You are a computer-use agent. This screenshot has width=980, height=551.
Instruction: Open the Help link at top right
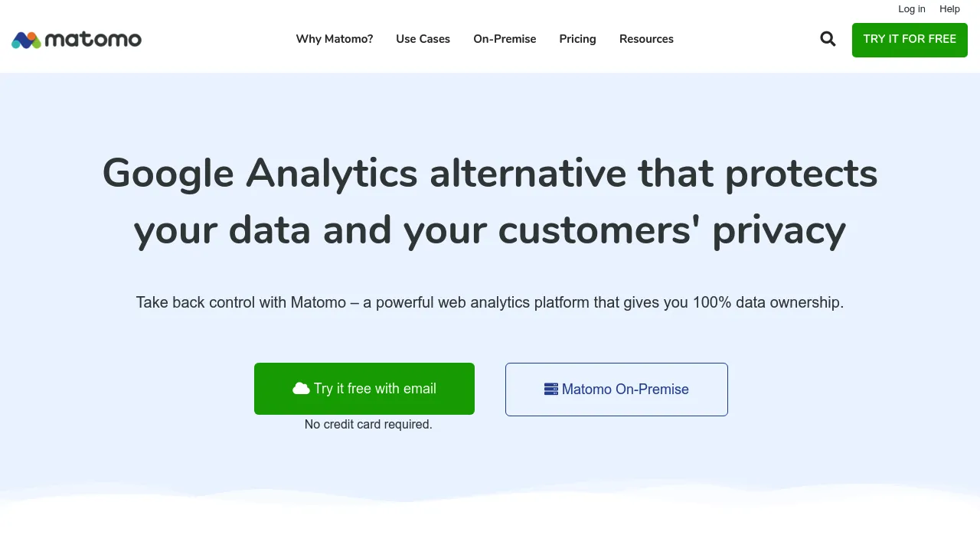(x=949, y=9)
